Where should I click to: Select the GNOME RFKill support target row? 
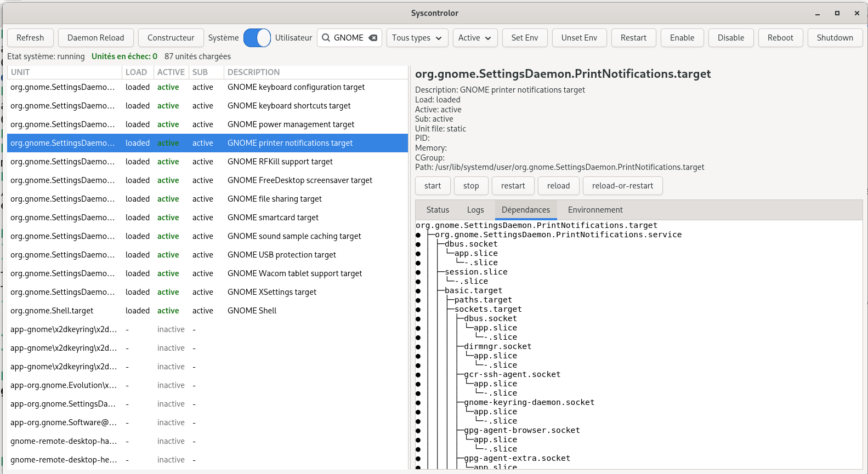coord(207,162)
